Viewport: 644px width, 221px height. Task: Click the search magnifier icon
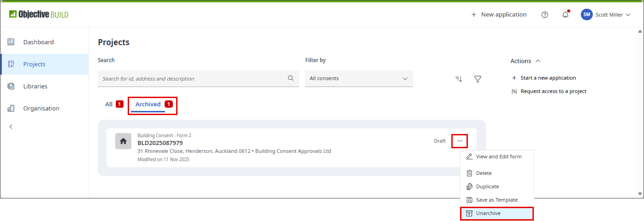(290, 78)
